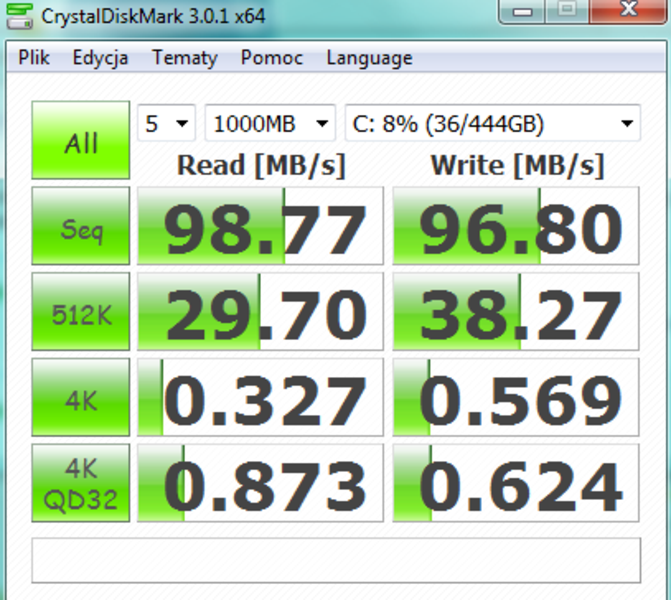Viewport: 671px width, 600px height.
Task: Expand the 1000MB test size dropdown
Action: point(270,123)
